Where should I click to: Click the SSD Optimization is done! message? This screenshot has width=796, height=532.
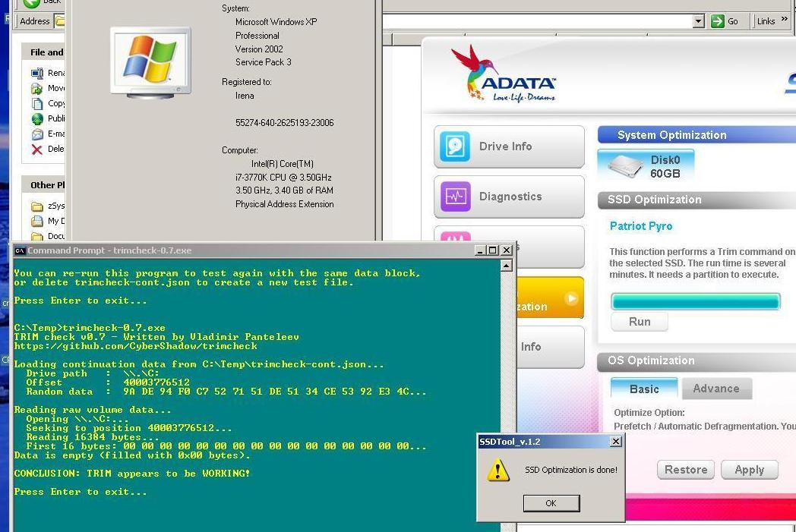571,470
